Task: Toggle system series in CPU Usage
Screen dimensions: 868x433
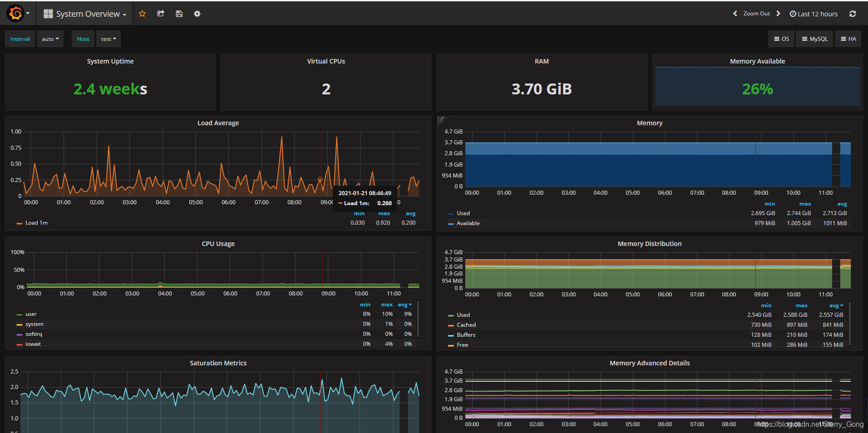Action: coord(35,324)
